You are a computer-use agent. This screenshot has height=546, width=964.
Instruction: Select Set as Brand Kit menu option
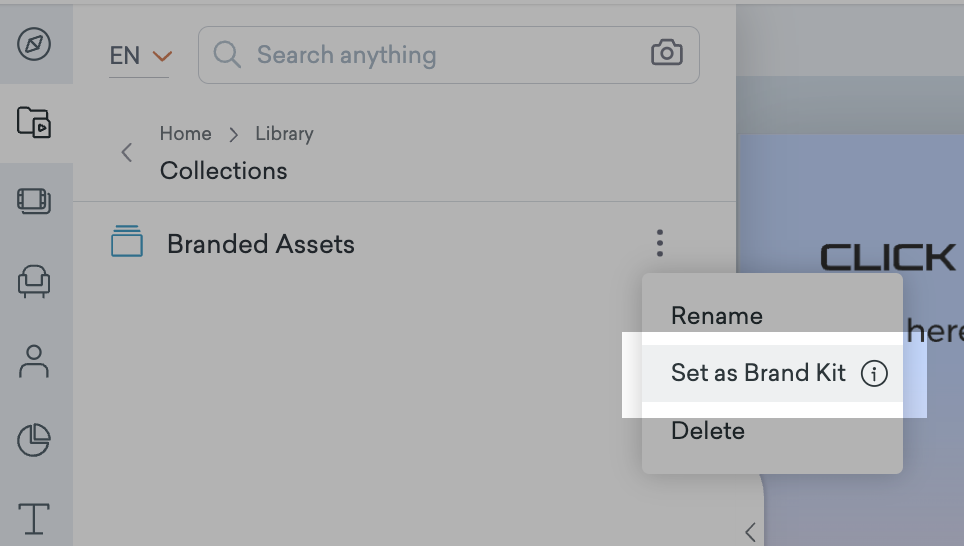point(758,374)
